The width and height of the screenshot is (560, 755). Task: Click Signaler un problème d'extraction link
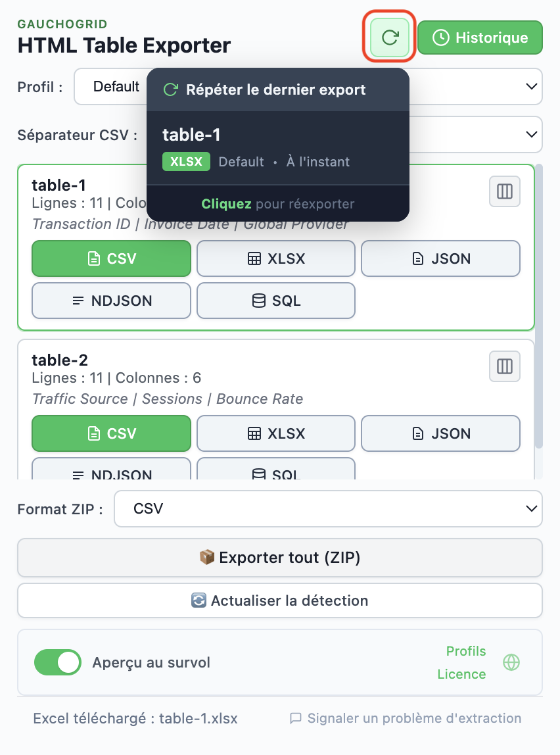click(406, 718)
